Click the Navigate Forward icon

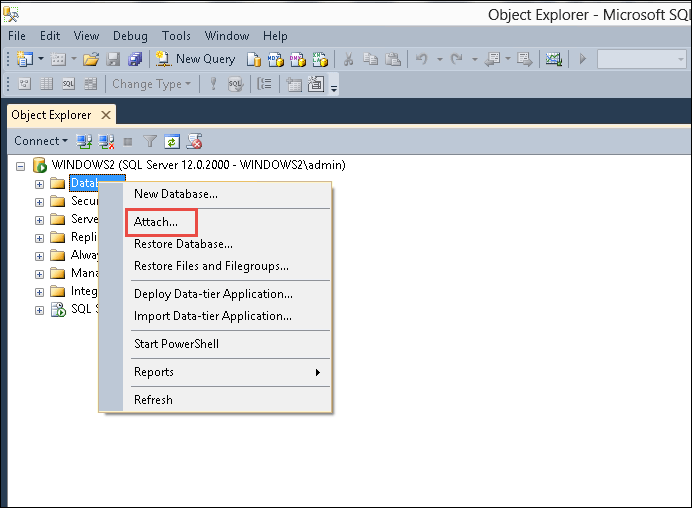(x=525, y=59)
